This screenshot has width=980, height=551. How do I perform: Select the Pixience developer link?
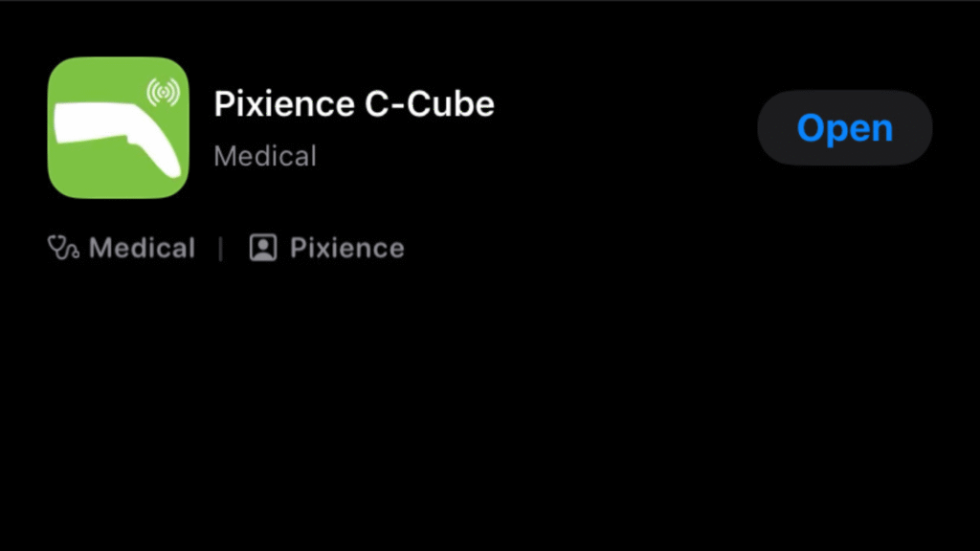[x=327, y=248]
